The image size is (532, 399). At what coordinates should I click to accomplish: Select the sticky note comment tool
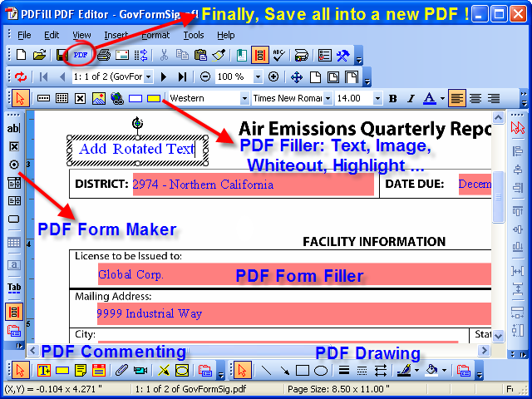[x=81, y=370]
